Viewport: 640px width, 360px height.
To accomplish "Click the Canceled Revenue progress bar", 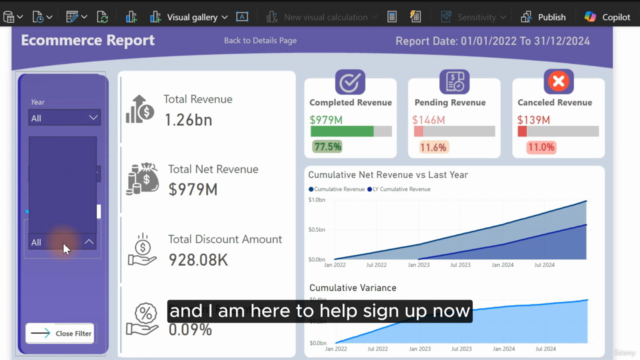I will click(x=558, y=131).
